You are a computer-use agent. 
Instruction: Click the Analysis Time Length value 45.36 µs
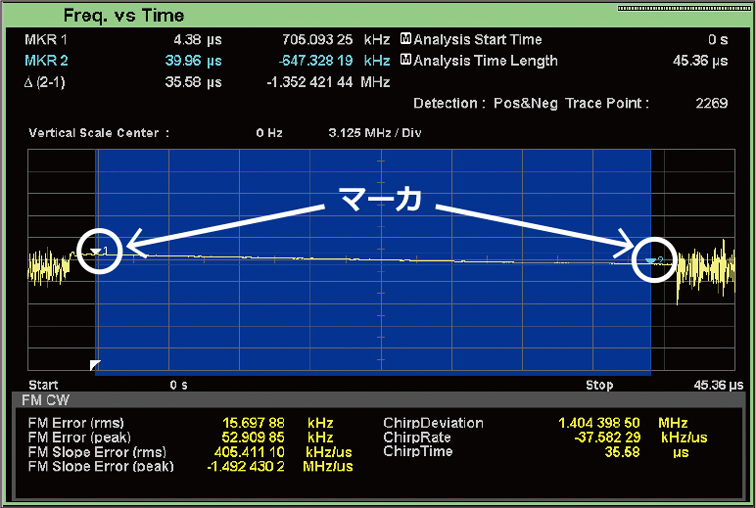tap(700, 61)
